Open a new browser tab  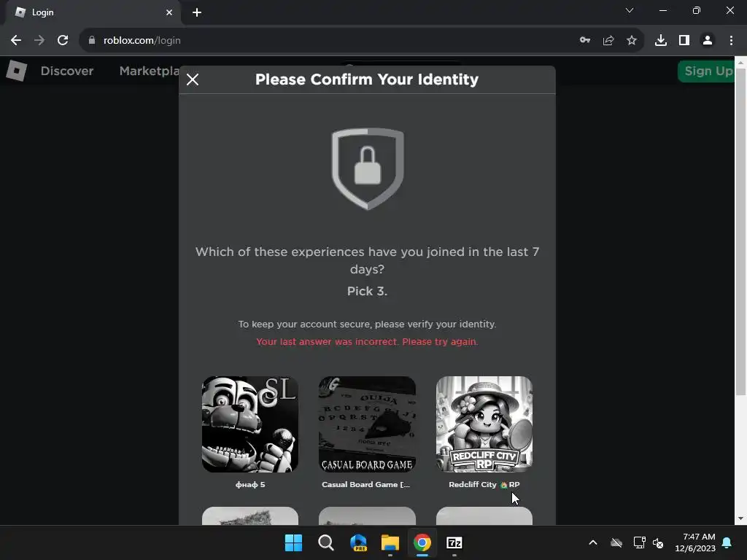(197, 12)
